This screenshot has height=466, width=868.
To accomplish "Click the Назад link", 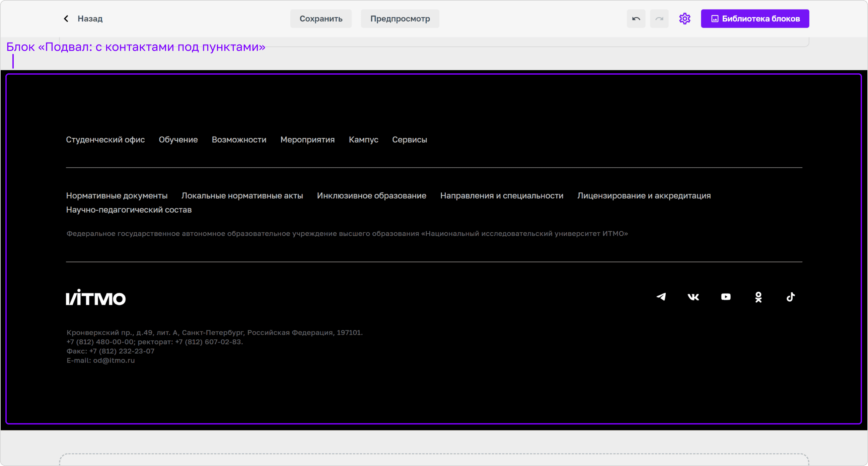I will coord(90,18).
